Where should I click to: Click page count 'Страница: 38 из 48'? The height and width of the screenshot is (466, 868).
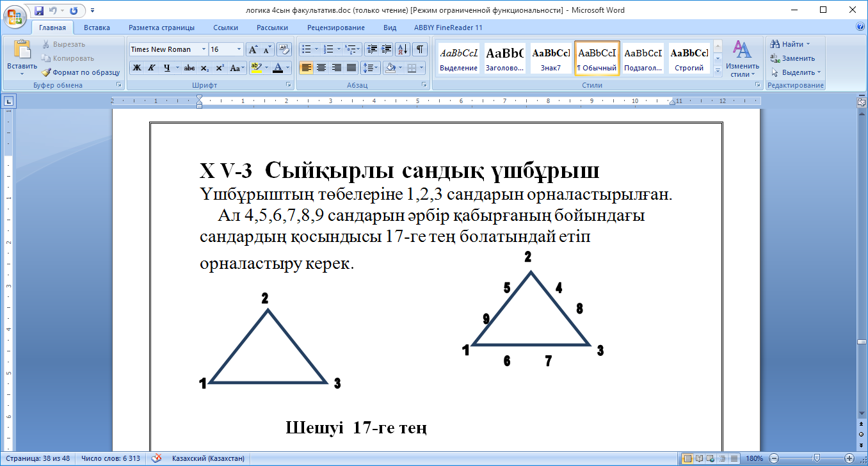(38, 458)
